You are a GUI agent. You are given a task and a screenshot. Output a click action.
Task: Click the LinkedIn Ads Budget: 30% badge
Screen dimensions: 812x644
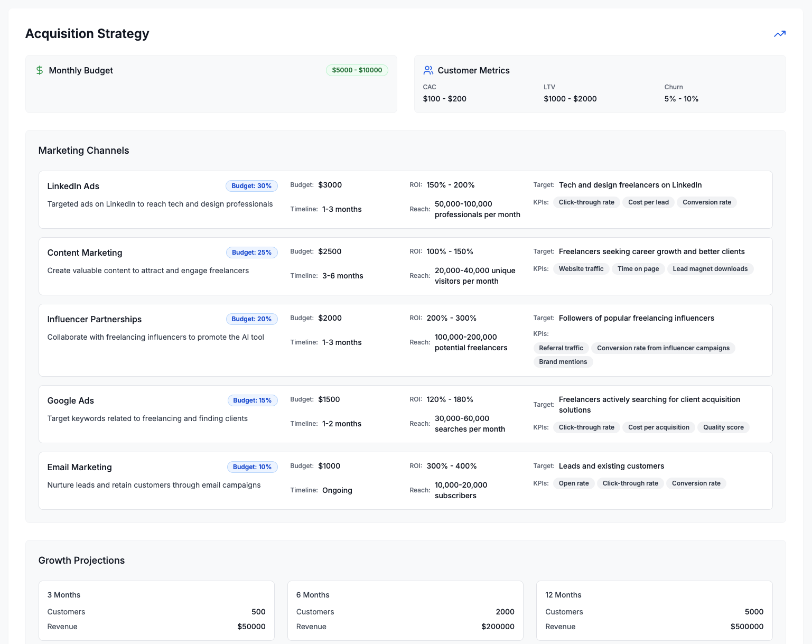pyautogui.click(x=251, y=186)
